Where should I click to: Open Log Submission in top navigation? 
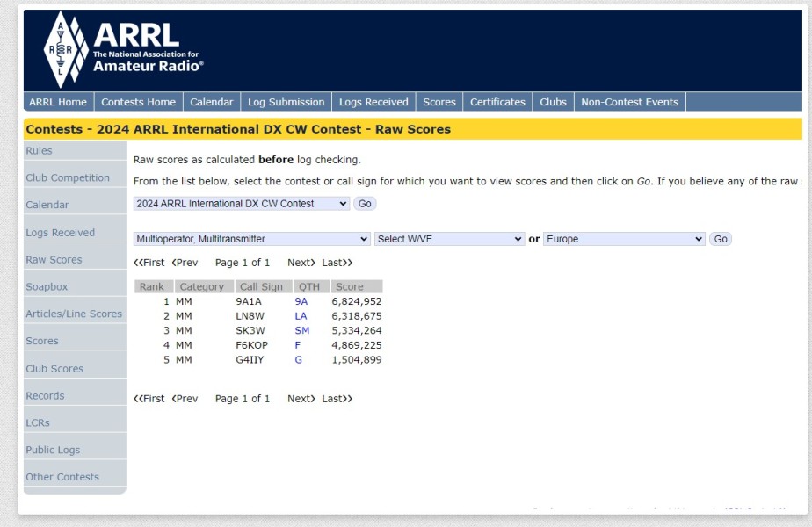tap(286, 102)
